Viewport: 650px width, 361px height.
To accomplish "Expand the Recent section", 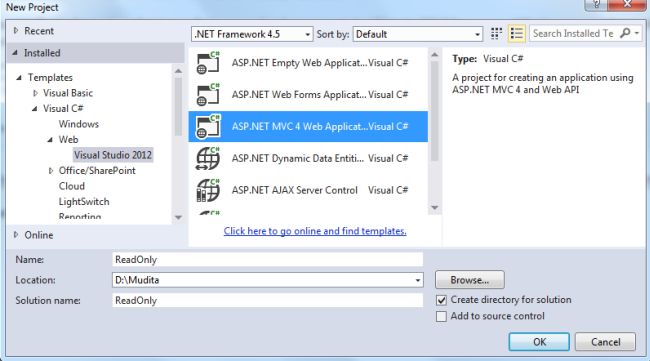I will point(16,31).
